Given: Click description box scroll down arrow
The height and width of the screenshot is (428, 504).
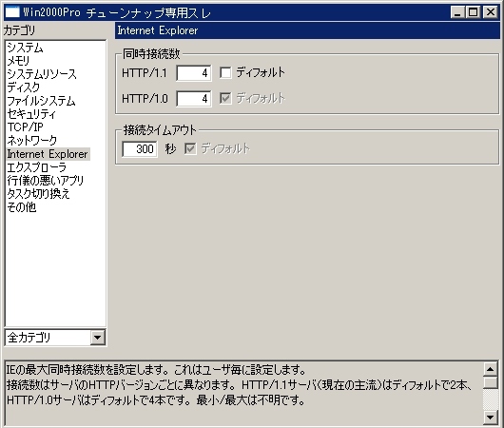Looking at the screenshot, I should (x=490, y=418).
